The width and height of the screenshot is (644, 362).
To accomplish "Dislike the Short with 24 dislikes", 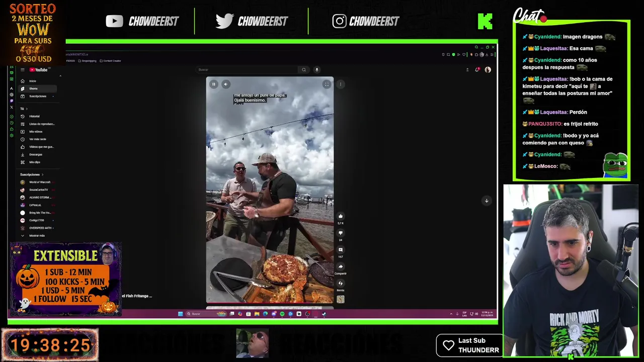I will coord(341,233).
